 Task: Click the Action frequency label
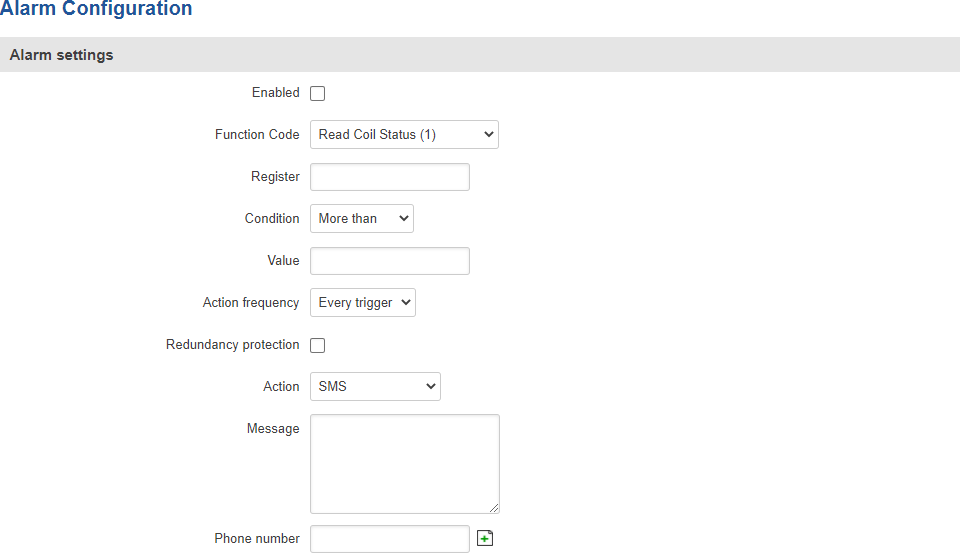click(250, 303)
